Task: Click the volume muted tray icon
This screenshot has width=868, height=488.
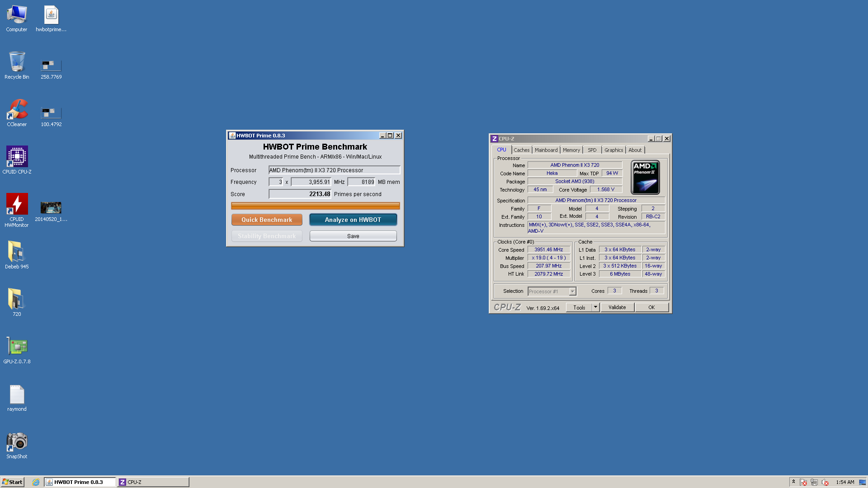Action: tap(825, 482)
